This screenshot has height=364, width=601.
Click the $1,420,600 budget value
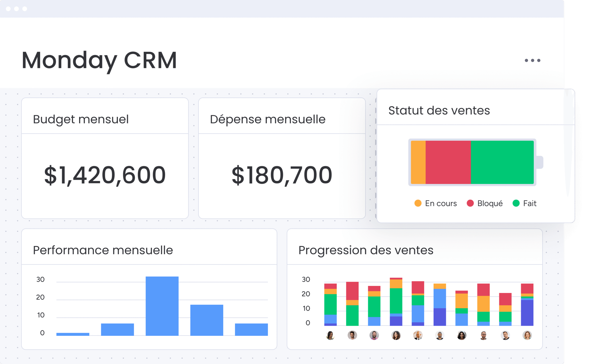click(105, 175)
